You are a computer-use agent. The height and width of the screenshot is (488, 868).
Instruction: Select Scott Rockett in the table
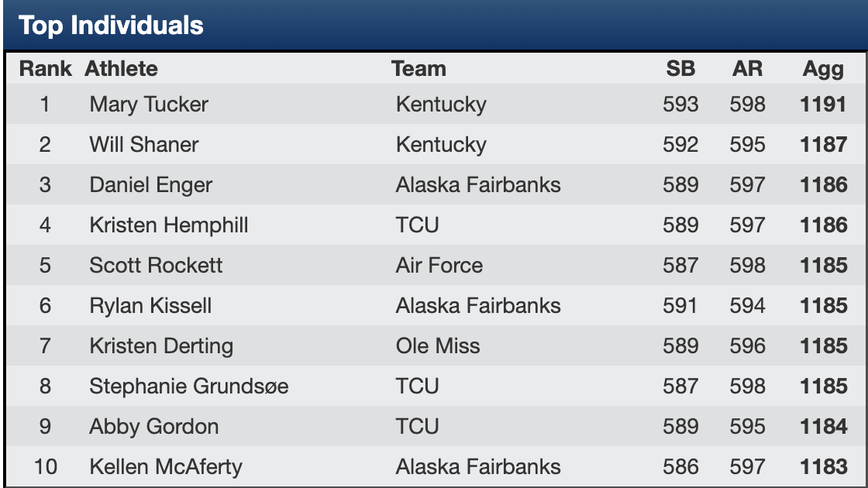coord(156,266)
